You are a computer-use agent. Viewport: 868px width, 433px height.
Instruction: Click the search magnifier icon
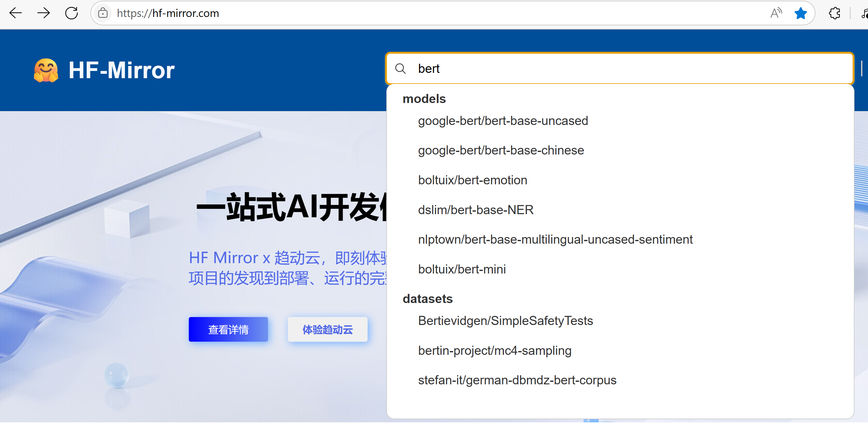coord(400,68)
